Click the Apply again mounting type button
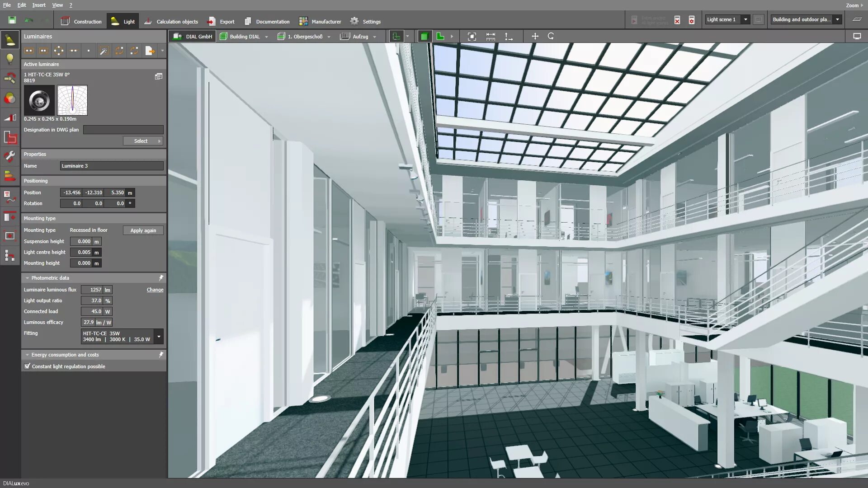Image resolution: width=868 pixels, height=488 pixels. [x=143, y=230]
